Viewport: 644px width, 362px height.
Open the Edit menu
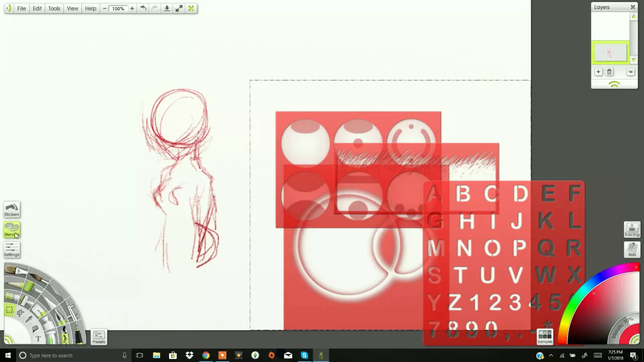(37, 9)
